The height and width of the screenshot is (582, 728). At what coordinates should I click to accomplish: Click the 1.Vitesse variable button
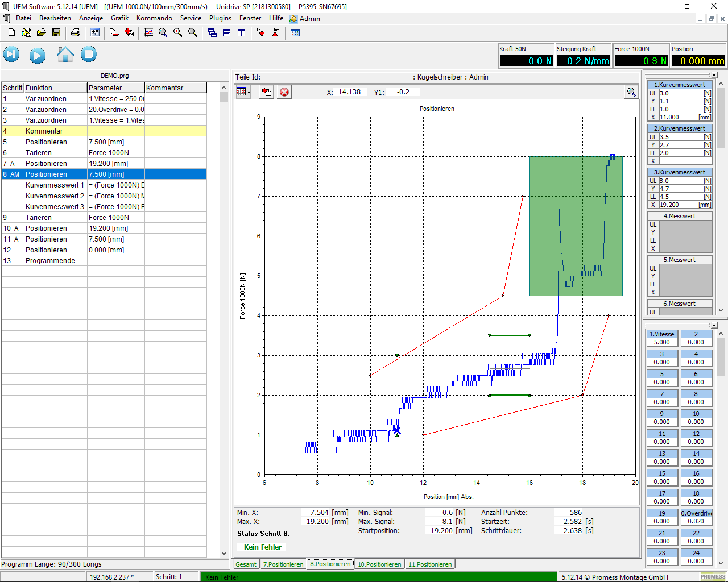pos(661,334)
